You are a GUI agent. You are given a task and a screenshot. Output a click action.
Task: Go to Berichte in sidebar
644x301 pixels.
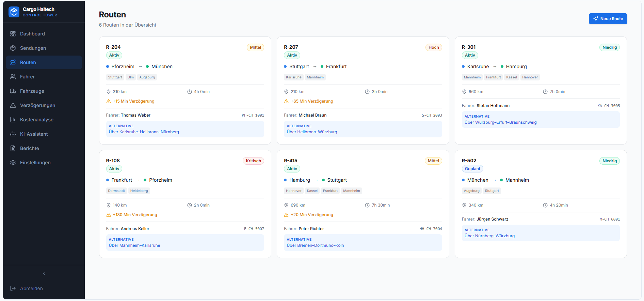tap(44, 148)
